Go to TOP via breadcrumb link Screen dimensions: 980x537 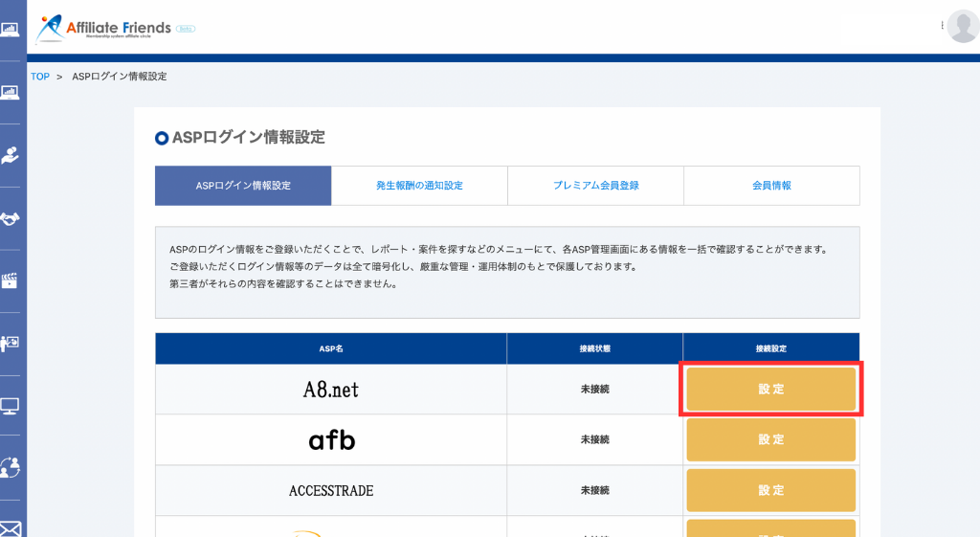coord(40,77)
